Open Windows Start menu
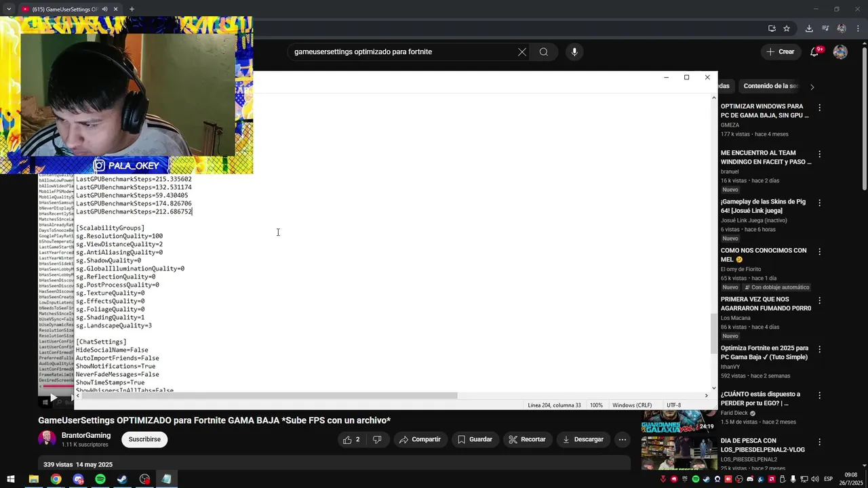This screenshot has height=488, width=868. pyautogui.click(x=11, y=479)
